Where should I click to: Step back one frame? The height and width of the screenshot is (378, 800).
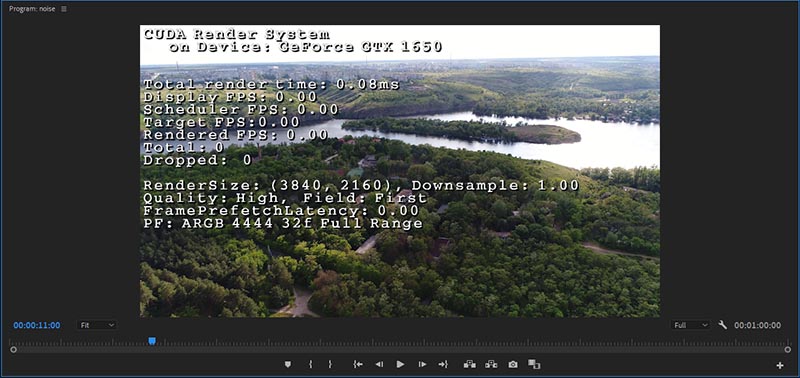(x=379, y=364)
